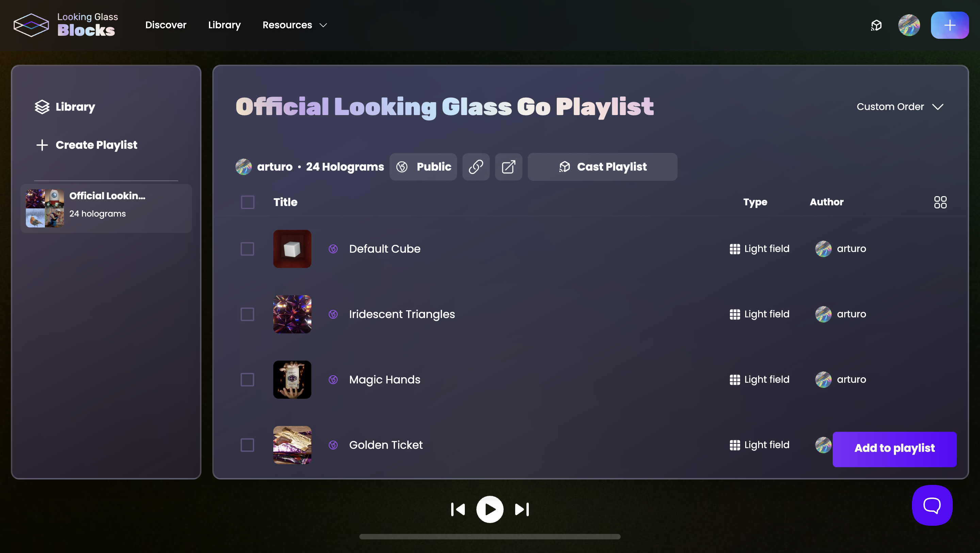980x553 pixels.
Task: Click the copy link chain icon
Action: (x=476, y=167)
